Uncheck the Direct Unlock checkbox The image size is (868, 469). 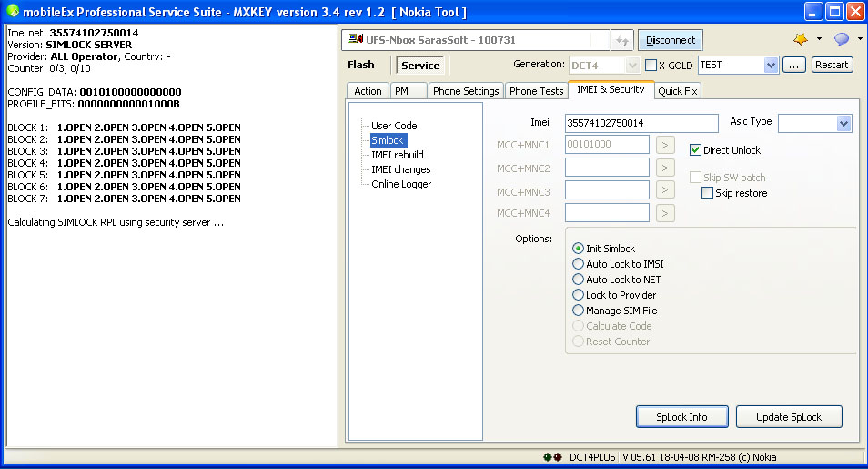coord(696,150)
